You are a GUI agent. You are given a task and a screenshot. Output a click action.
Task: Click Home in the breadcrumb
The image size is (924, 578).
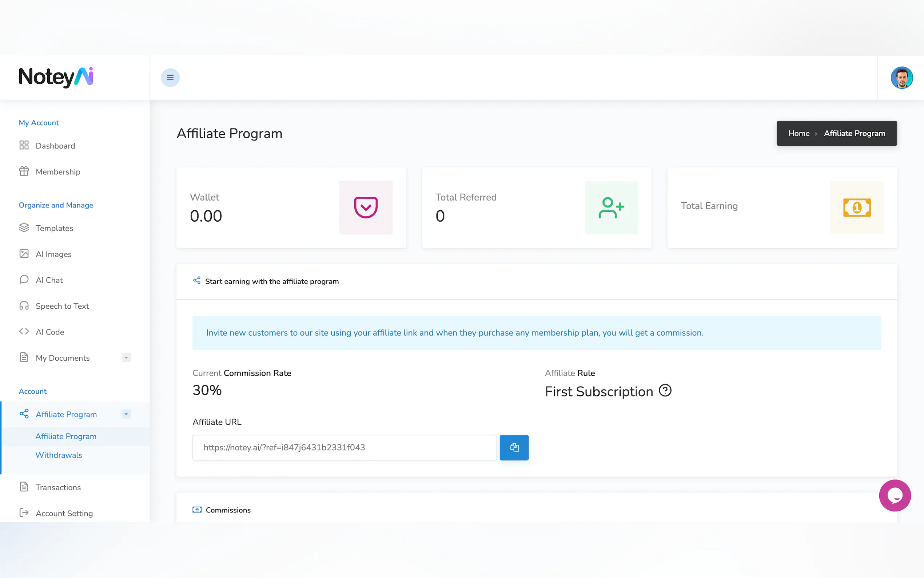799,134
